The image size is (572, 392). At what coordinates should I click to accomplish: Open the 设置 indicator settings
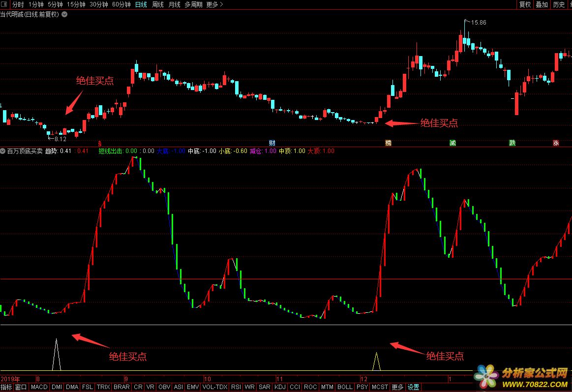(x=414, y=387)
